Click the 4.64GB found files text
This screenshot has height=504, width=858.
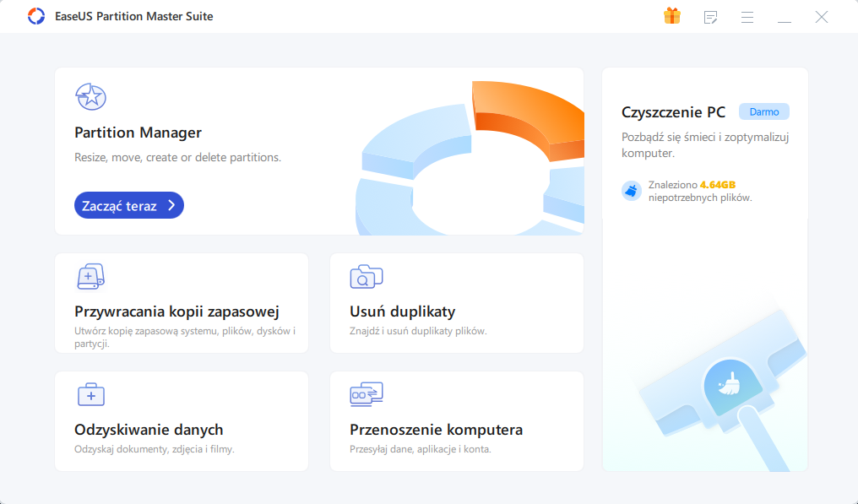(717, 185)
